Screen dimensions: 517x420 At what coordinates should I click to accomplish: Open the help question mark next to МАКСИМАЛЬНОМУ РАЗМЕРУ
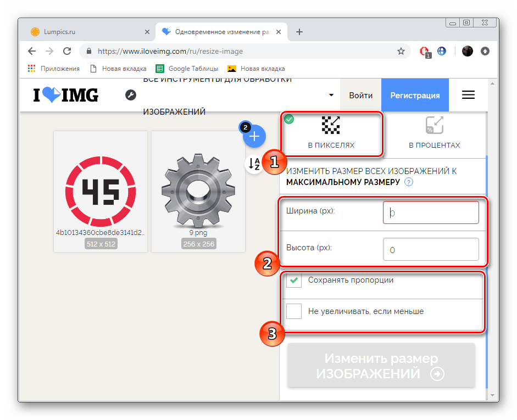click(409, 182)
